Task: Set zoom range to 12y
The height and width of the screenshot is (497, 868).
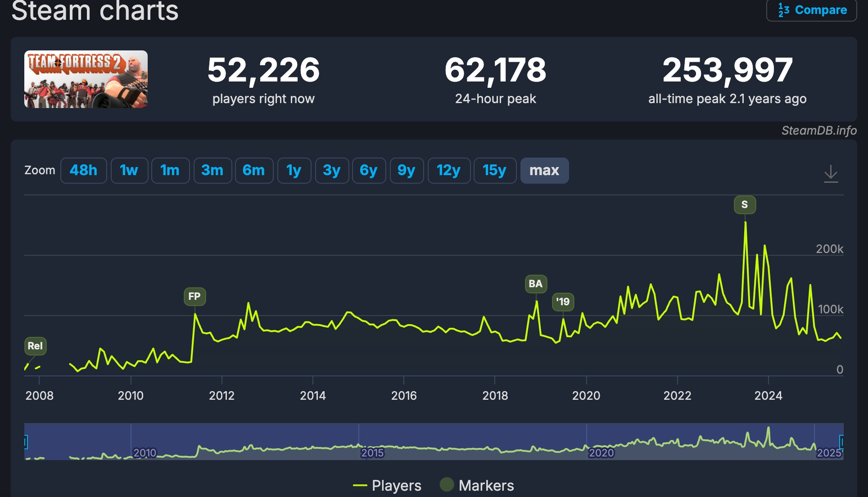Action: 449,171
